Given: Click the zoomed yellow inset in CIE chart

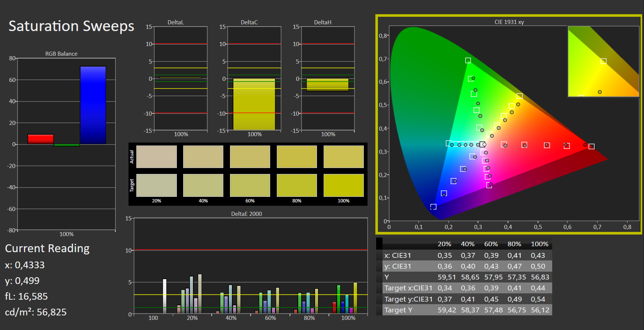Looking at the screenshot, I should 604,61.
